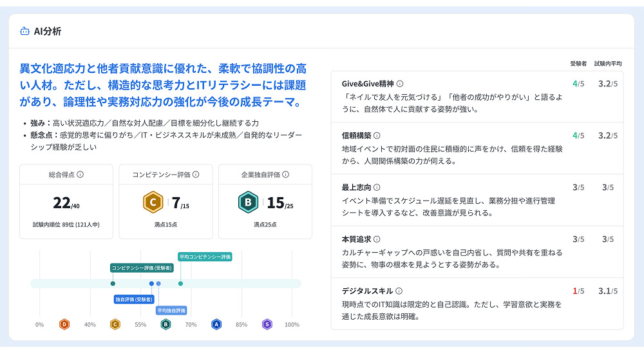The width and height of the screenshot is (644, 352).
Task: Click the 40% axis label
Action: [x=90, y=324]
